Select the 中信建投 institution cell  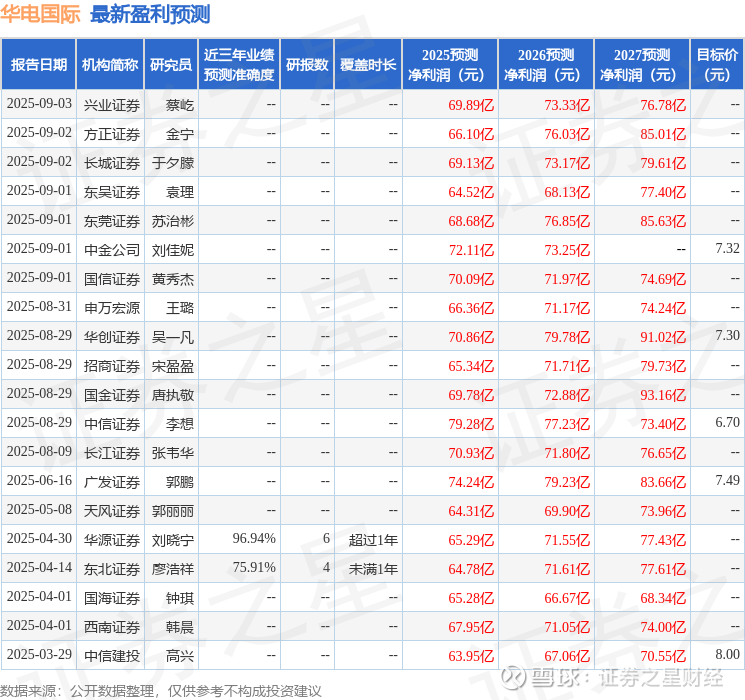click(112, 656)
